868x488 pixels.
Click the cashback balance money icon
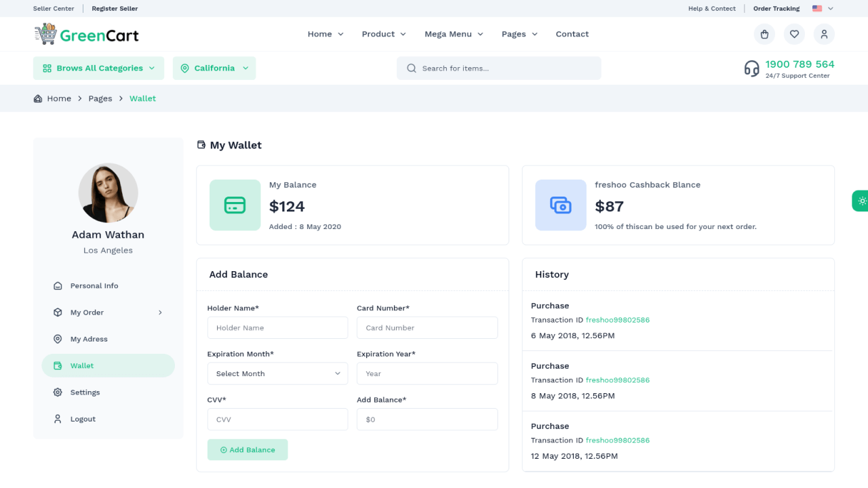(561, 205)
